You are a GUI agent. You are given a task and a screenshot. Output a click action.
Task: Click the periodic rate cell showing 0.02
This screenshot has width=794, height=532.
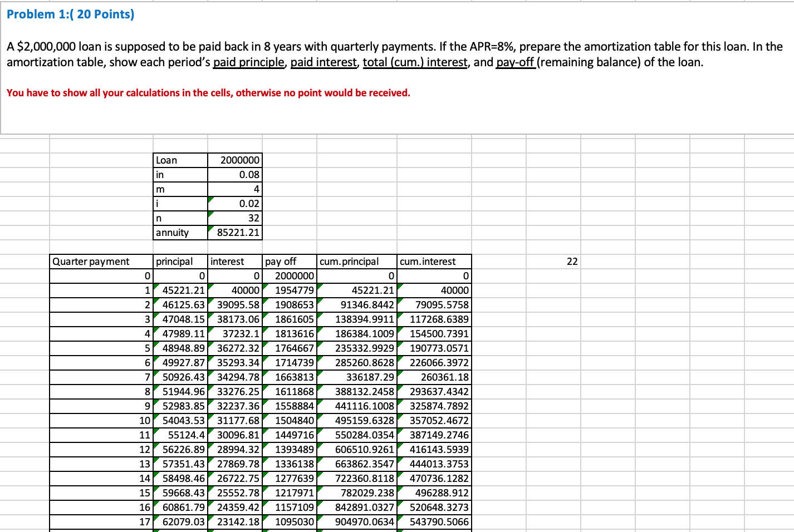coord(235,204)
